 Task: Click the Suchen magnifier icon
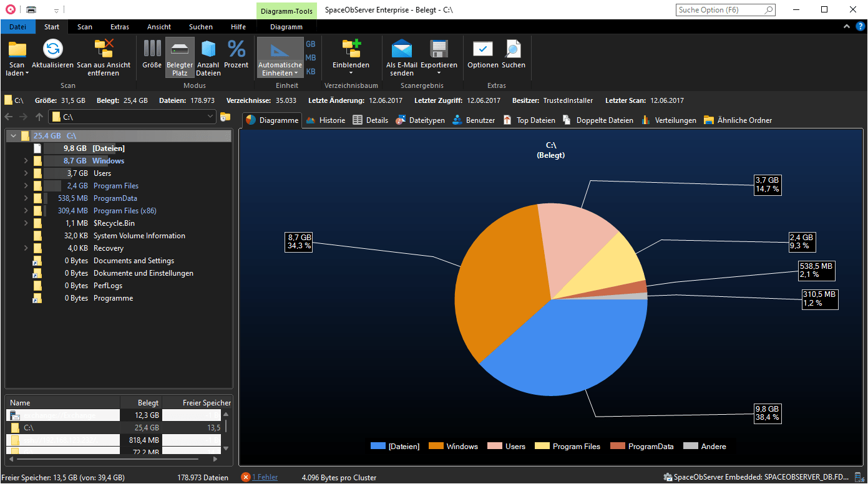tap(513, 49)
